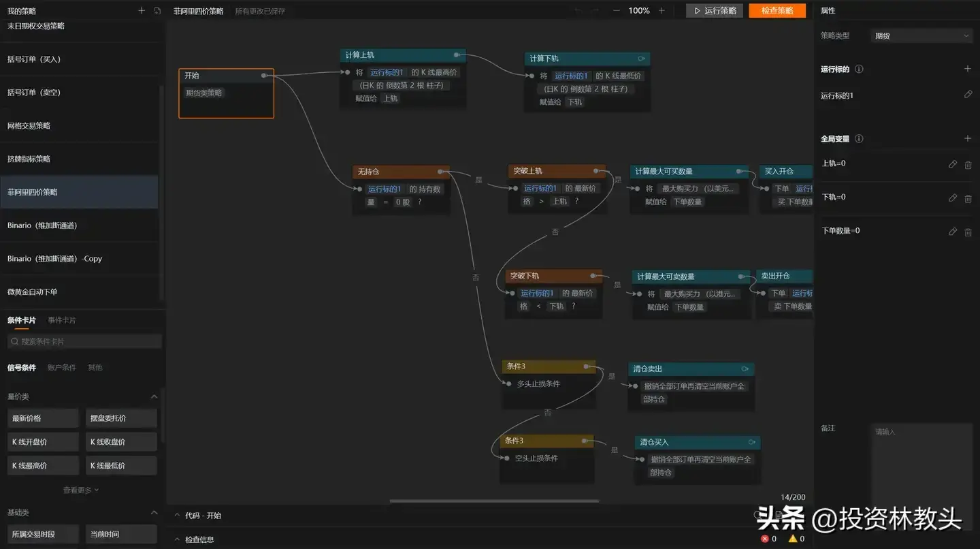The width and height of the screenshot is (980, 549).
Task: Select the 当前时间 condition card
Action: point(122,535)
